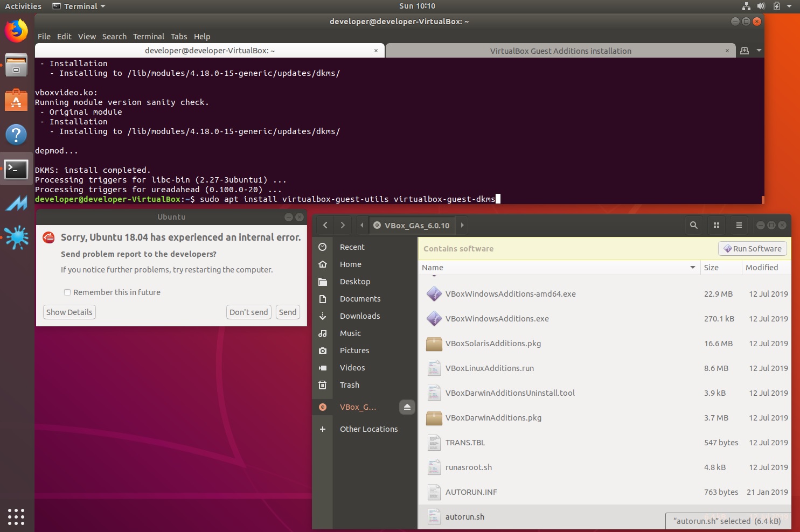
Task: Search files with the magnifier icon
Action: tap(694, 225)
